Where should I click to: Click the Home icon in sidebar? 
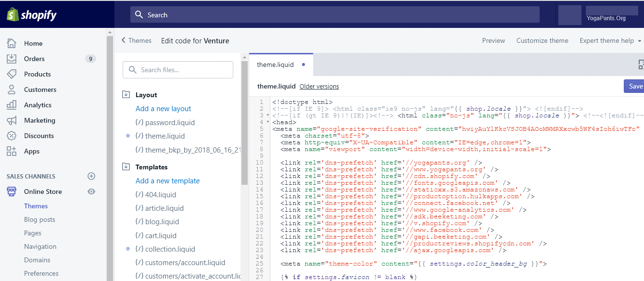pos(12,43)
